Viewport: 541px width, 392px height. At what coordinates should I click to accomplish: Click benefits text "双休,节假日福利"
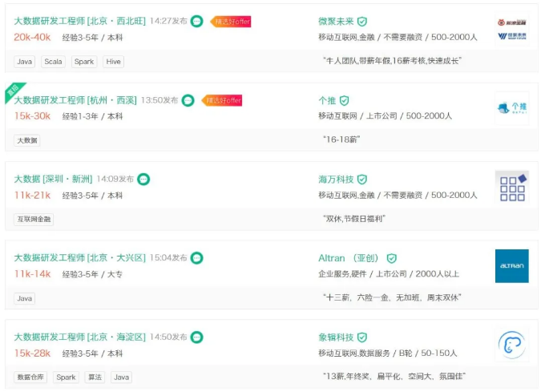[x=354, y=219]
